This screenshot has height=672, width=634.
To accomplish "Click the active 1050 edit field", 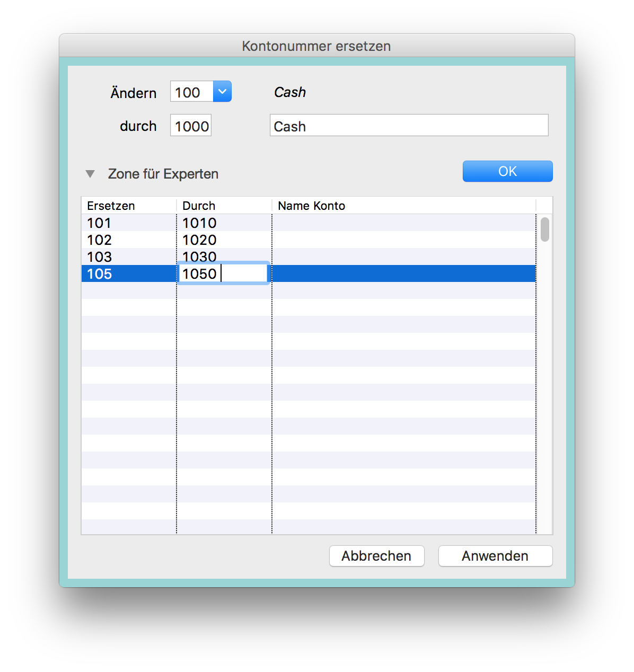I will click(223, 274).
